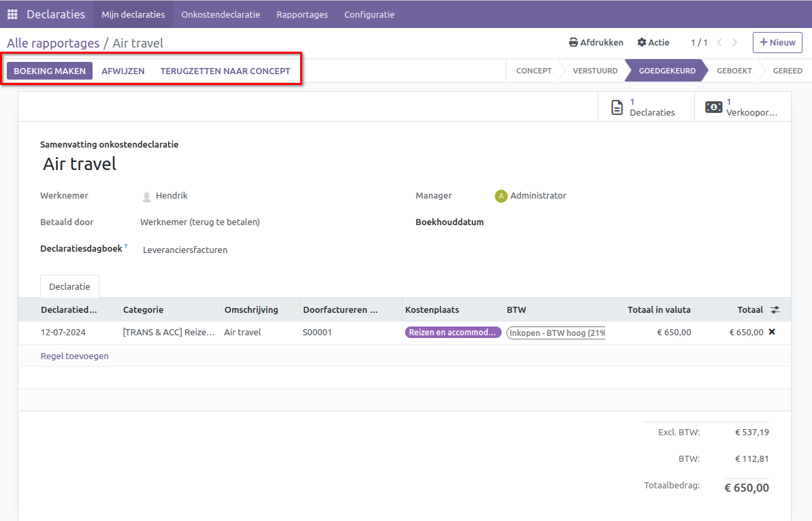Switch to the Declaratie tab
Screen dimensions: 812x521
click(x=69, y=287)
